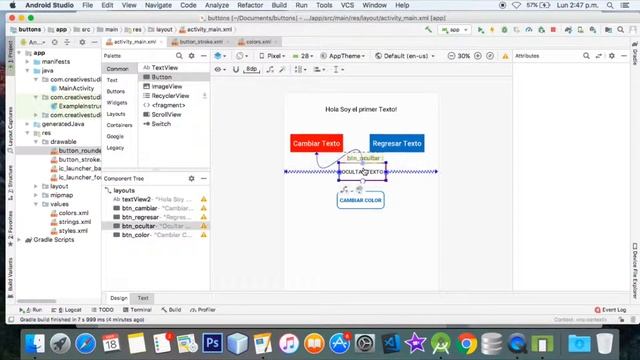The image size is (640, 360).
Task: Switch to colors.xml tab
Action: tap(257, 42)
